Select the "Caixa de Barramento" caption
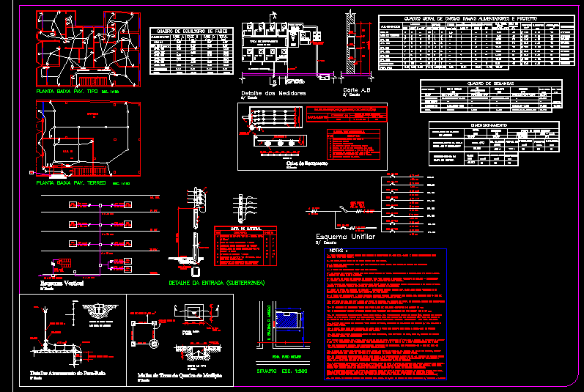 click(x=307, y=163)
